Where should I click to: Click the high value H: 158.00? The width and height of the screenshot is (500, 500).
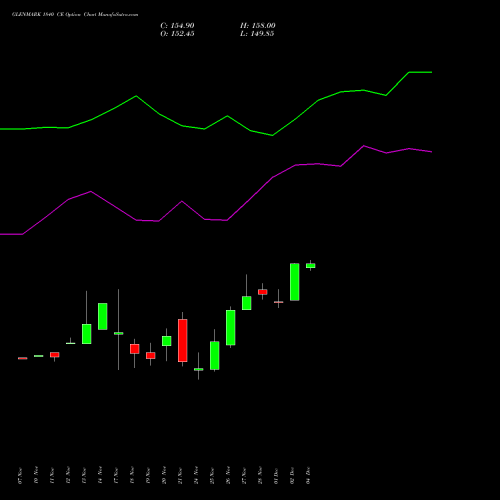[258, 26]
